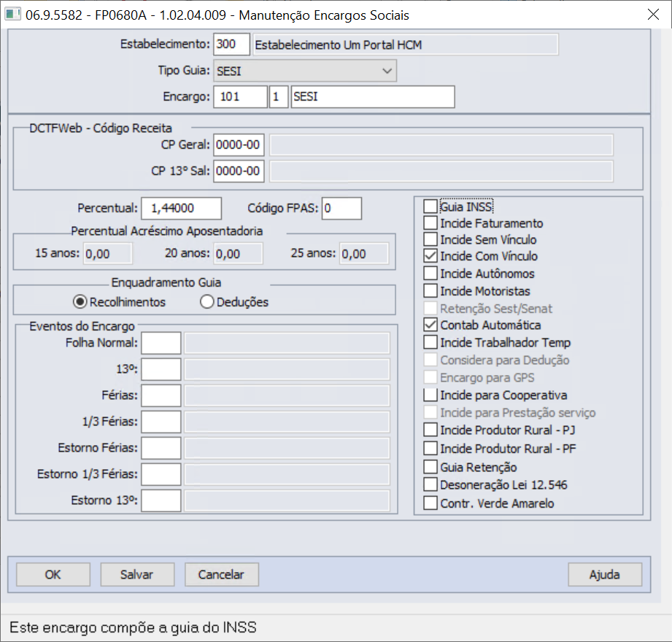Focus the CP Geral code field

click(x=239, y=145)
